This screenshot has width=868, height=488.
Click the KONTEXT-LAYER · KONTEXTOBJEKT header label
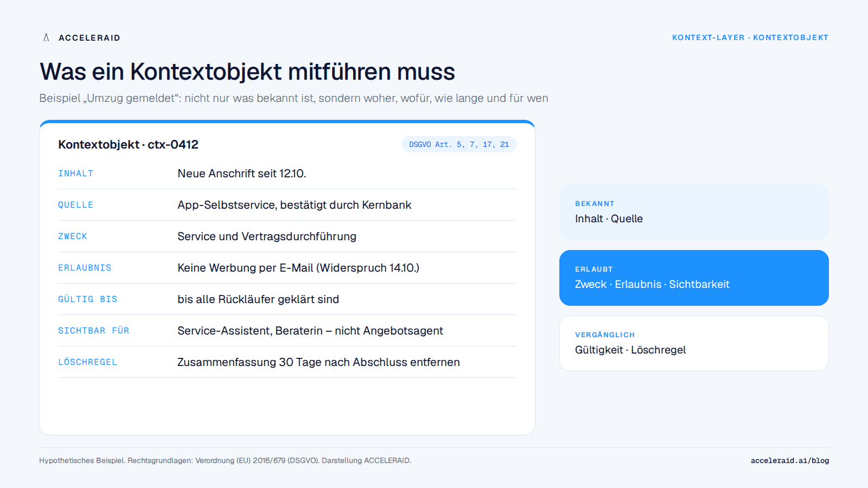pyautogui.click(x=750, y=37)
